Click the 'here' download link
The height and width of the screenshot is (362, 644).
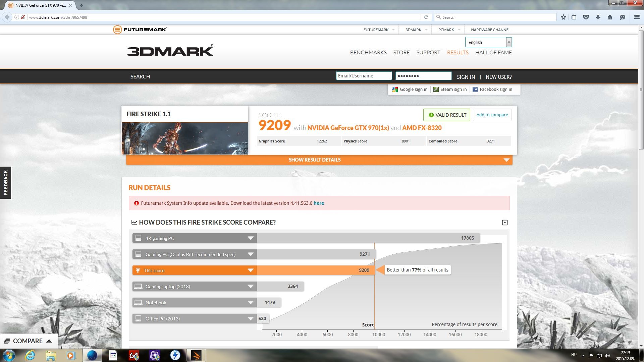tap(319, 203)
